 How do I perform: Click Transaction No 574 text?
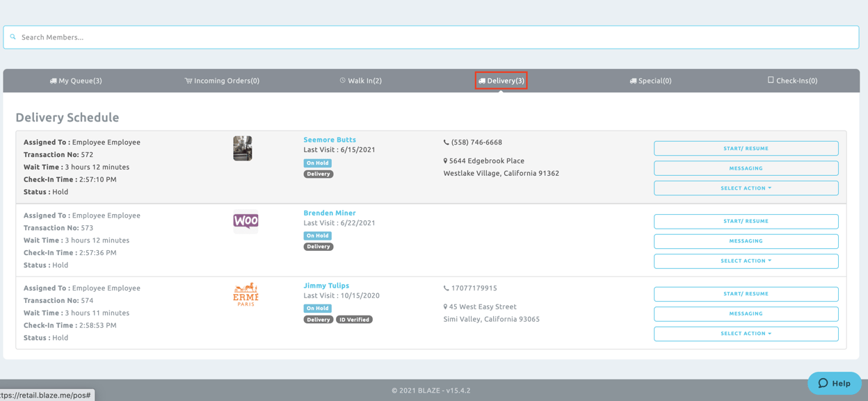point(58,301)
